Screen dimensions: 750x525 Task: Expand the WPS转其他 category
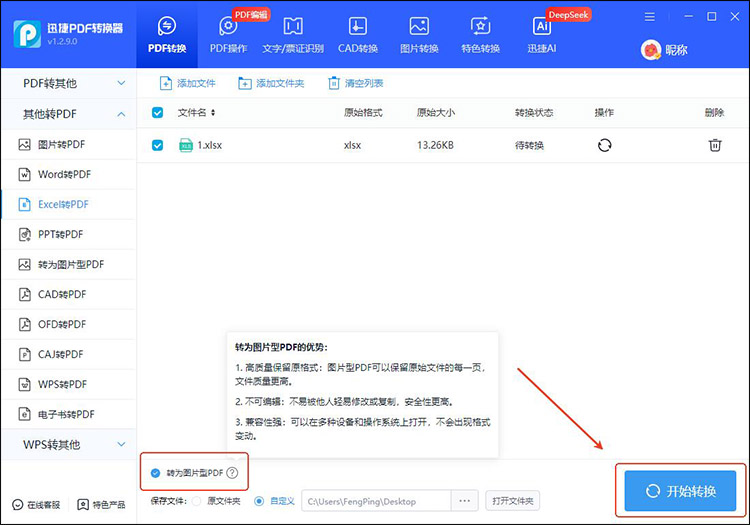pyautogui.click(x=68, y=444)
